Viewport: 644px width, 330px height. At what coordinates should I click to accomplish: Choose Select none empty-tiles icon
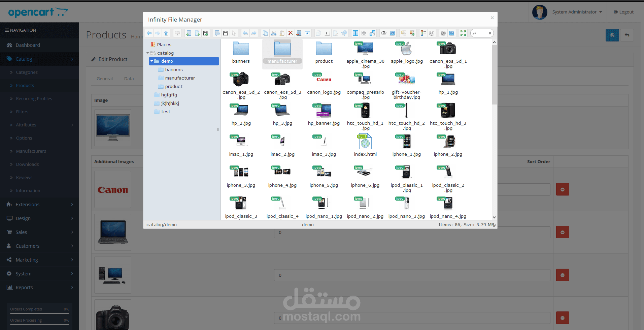point(364,33)
